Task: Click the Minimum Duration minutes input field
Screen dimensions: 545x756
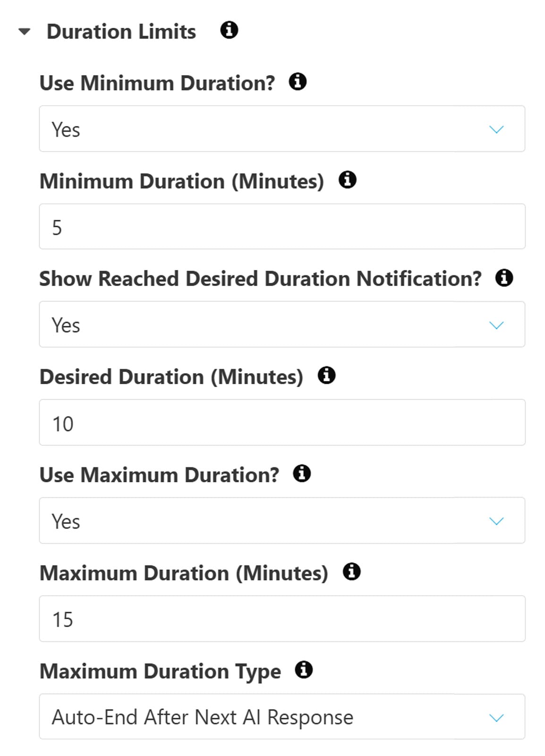Action: coord(281,227)
